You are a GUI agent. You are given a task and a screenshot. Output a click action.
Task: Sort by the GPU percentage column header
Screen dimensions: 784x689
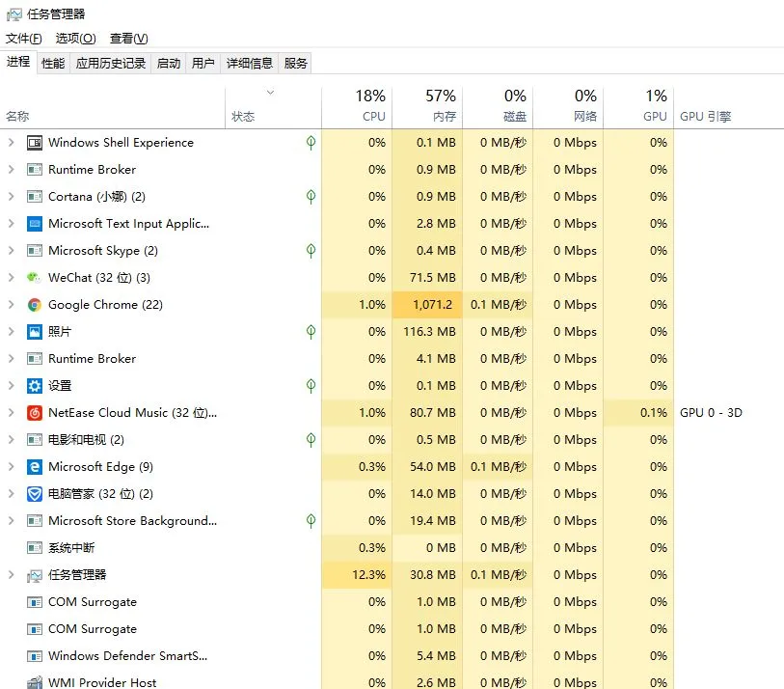tap(638, 107)
